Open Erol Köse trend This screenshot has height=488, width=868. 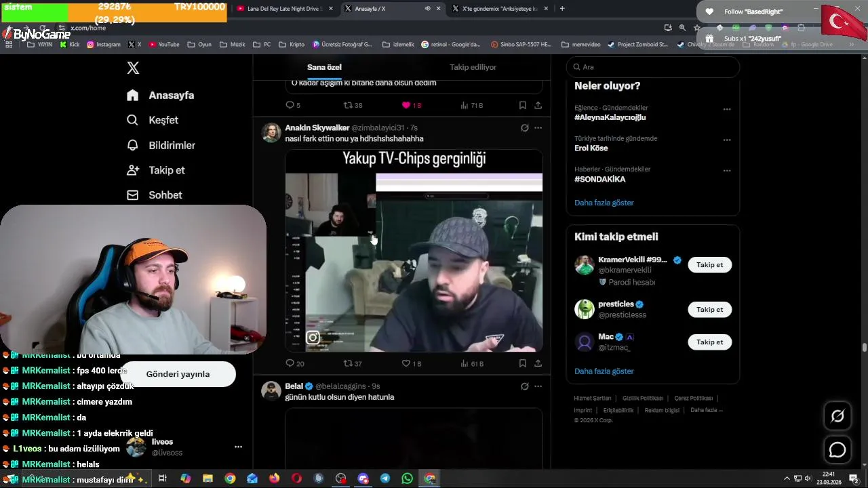click(x=591, y=148)
